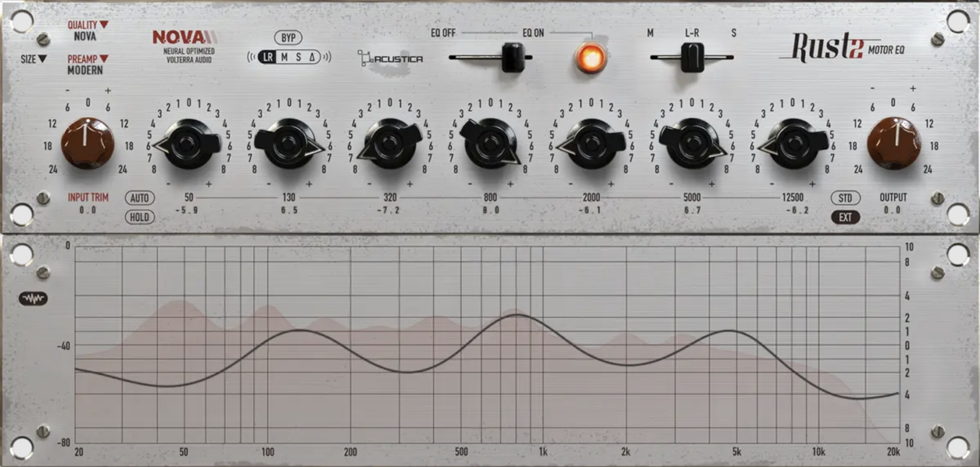Click the Neural Optimized Volterra Audio text

click(189, 55)
